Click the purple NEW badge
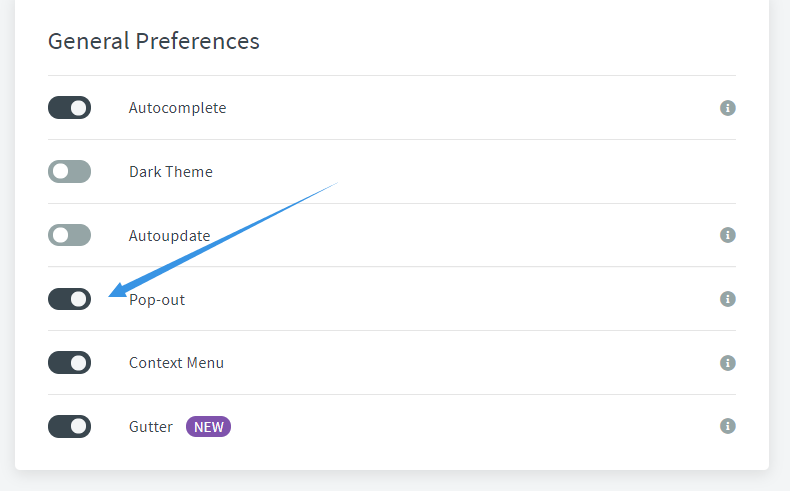The height and width of the screenshot is (491, 790). 208,427
